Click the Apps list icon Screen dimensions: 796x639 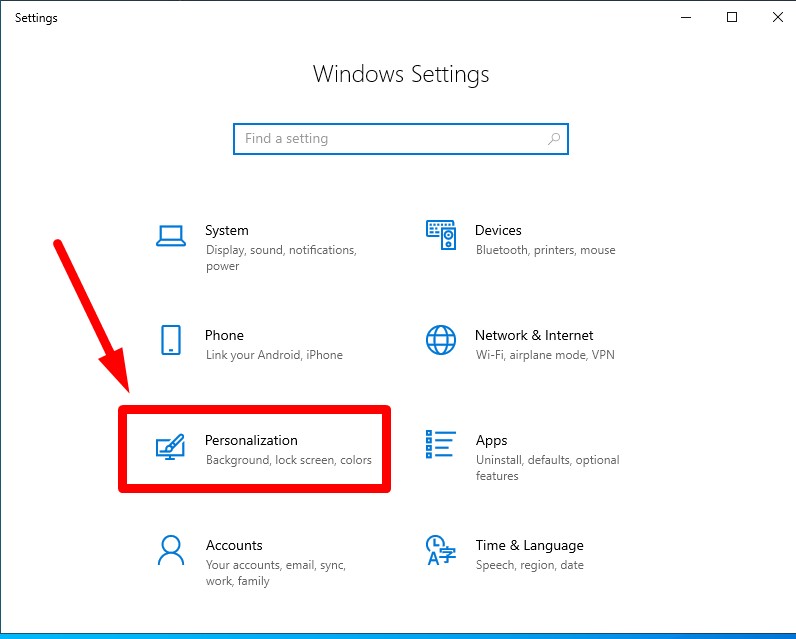coord(441,445)
